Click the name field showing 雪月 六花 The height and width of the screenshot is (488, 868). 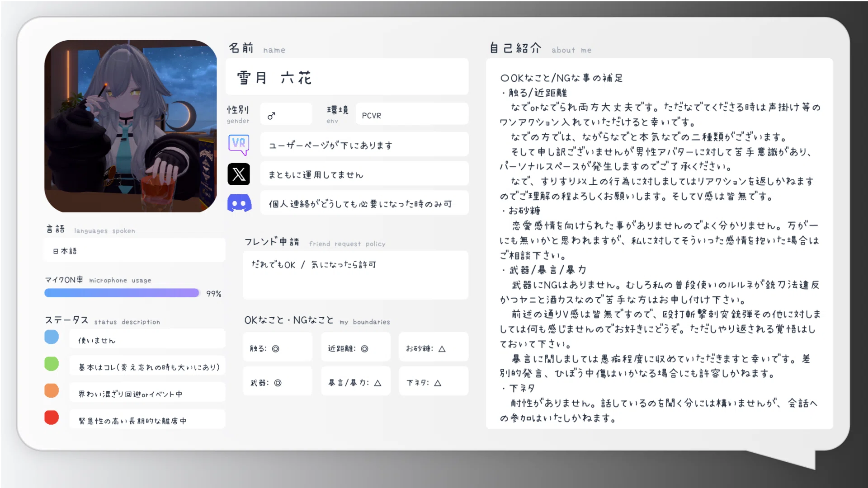click(x=347, y=76)
